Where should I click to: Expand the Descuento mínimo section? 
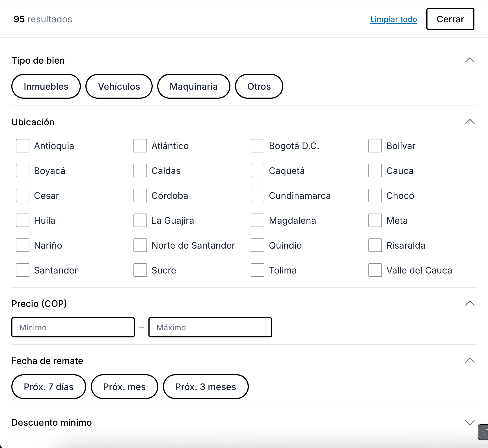(x=470, y=422)
